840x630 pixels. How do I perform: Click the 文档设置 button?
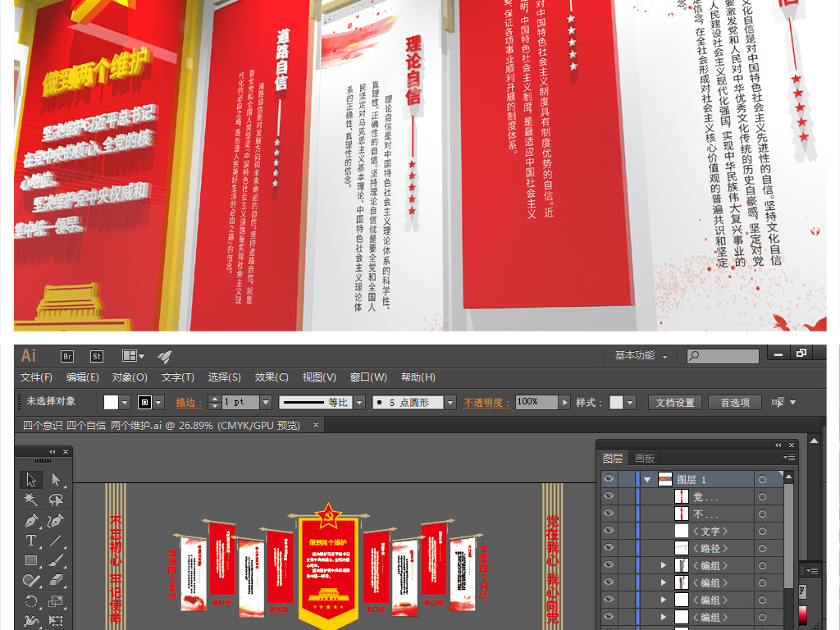[x=676, y=403]
